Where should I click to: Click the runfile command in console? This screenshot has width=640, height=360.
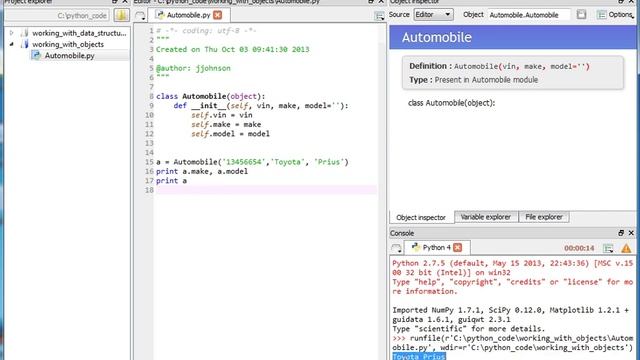pos(512,343)
